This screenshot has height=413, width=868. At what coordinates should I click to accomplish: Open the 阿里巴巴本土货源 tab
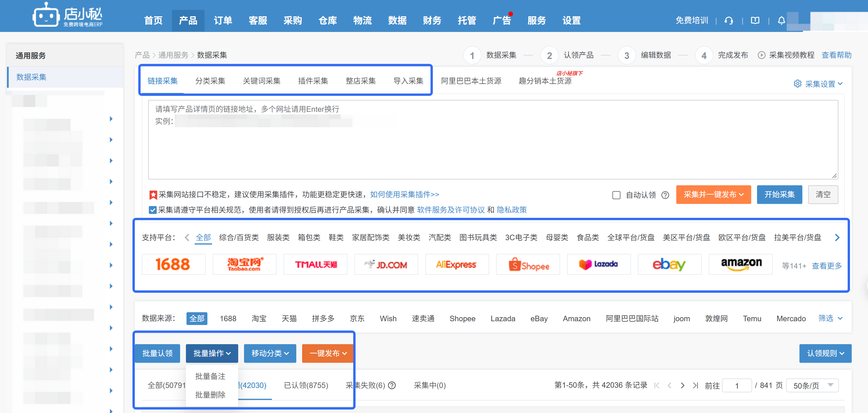pos(471,81)
